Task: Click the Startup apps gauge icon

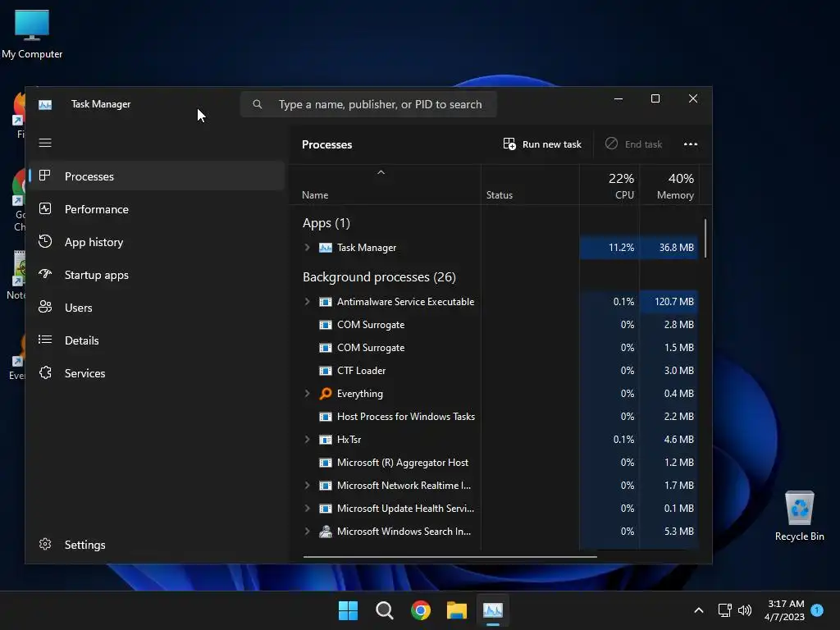Action: (45, 274)
